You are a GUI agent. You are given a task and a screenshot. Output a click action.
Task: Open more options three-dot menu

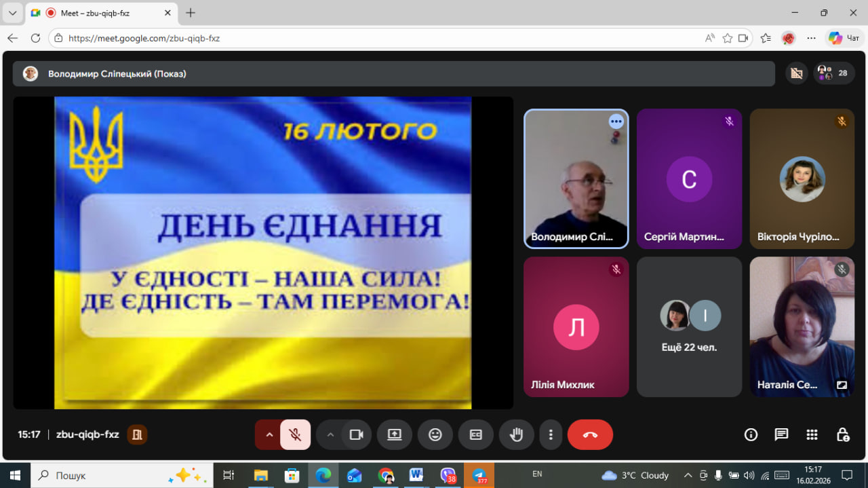551,435
